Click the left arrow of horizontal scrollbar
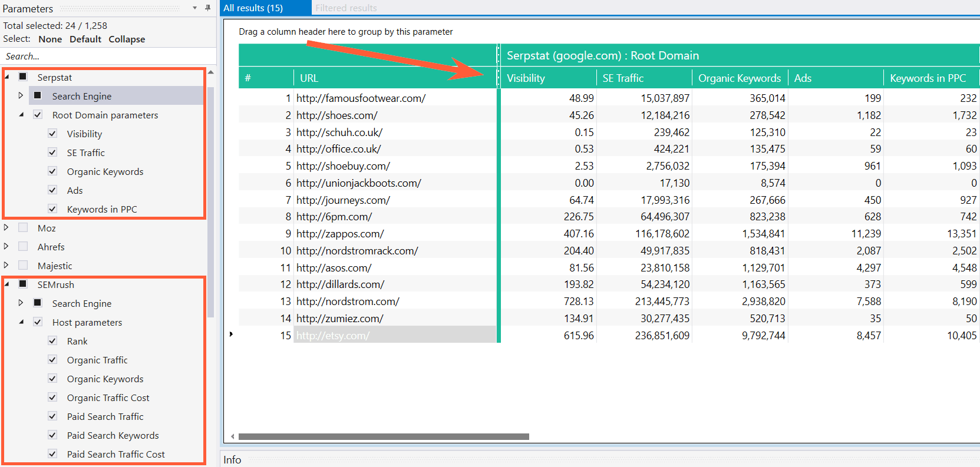Screen dimensions: 980x467 233,436
